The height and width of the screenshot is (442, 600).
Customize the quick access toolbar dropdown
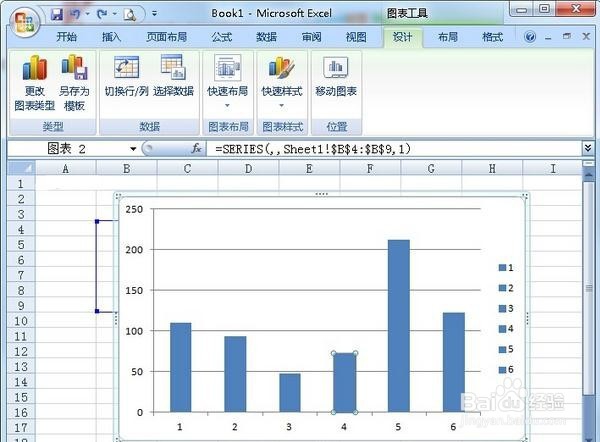pos(154,14)
